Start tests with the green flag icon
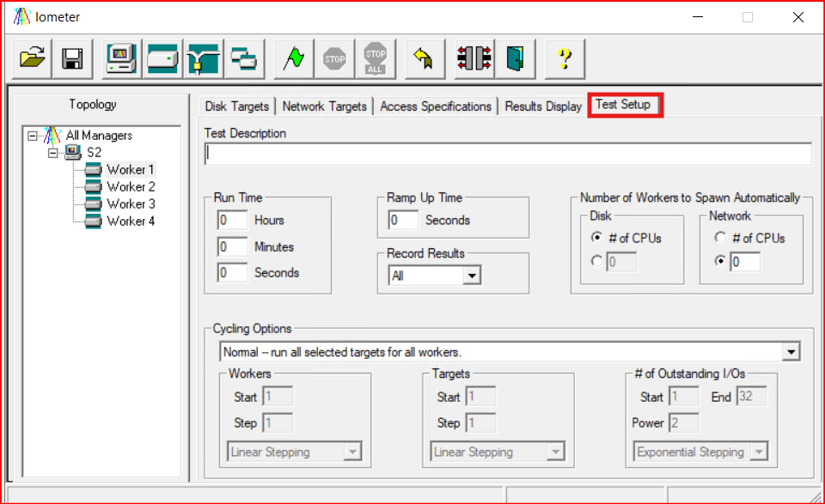 pos(293,58)
